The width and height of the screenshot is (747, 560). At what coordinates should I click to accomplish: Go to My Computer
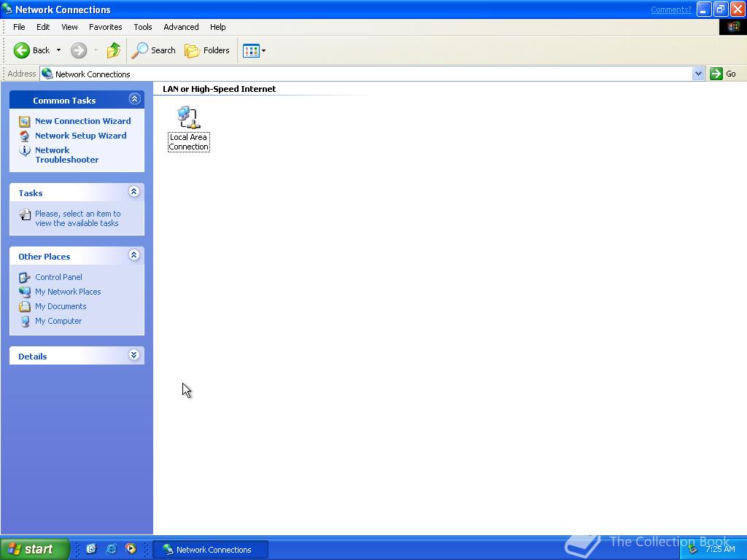[x=58, y=321]
